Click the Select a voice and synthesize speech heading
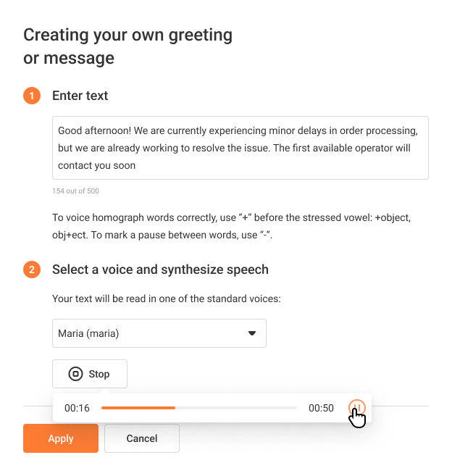452x476 pixels. [160, 270]
